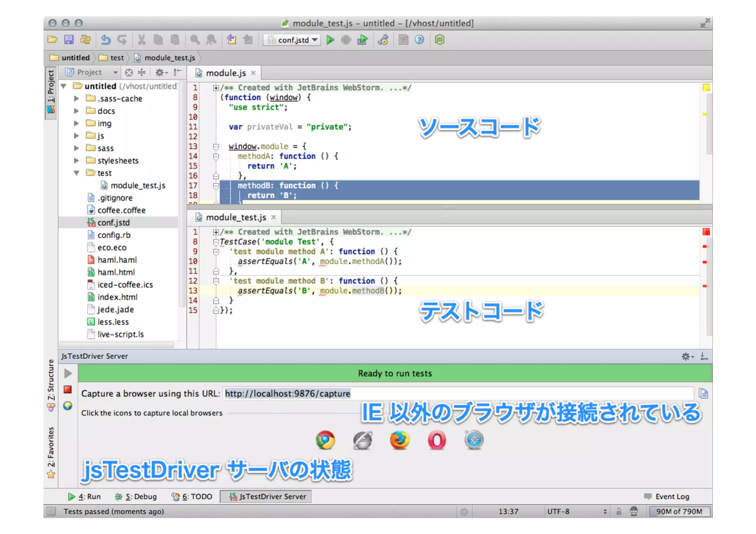Toggle the Structure side tool window
This screenshot has width=756, height=534.
click(x=51, y=385)
